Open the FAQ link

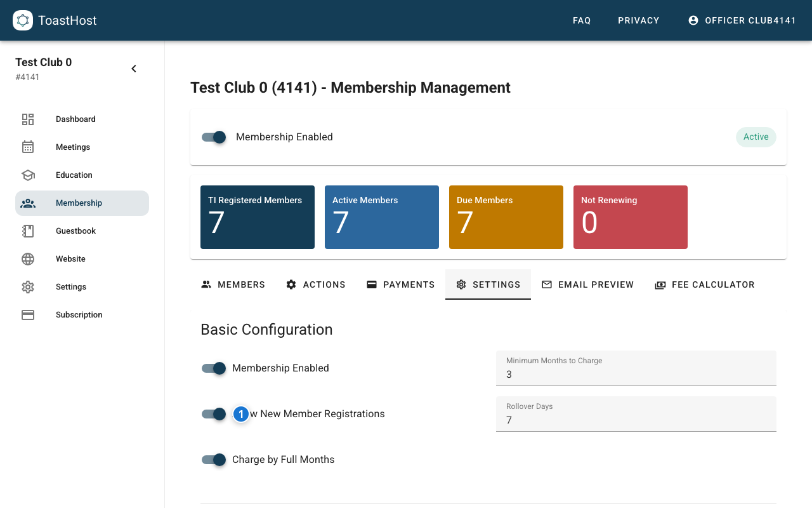(x=582, y=20)
